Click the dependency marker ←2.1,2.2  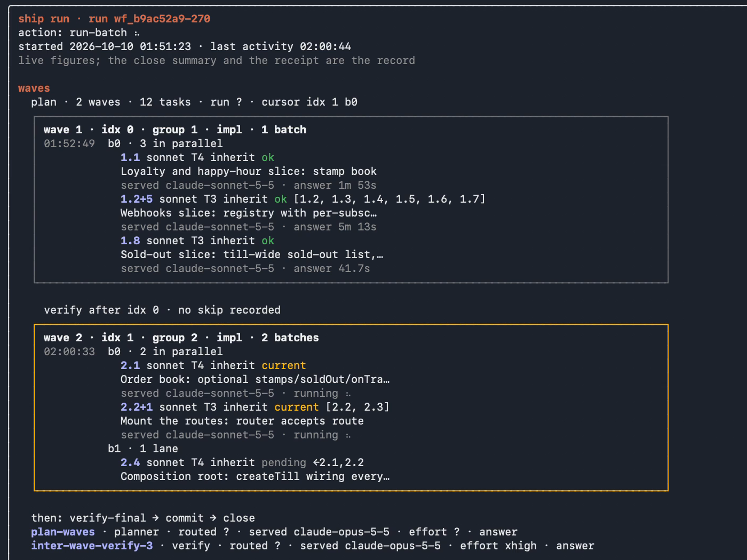(x=338, y=462)
